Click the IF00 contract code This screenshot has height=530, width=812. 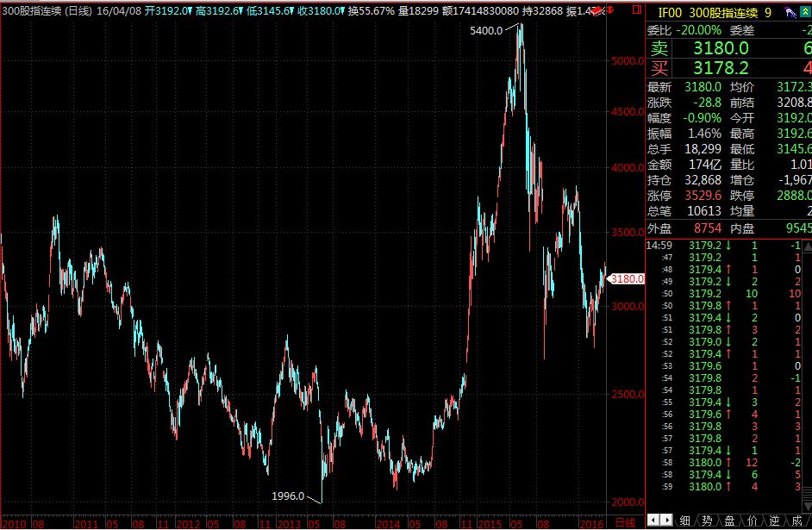pos(670,13)
